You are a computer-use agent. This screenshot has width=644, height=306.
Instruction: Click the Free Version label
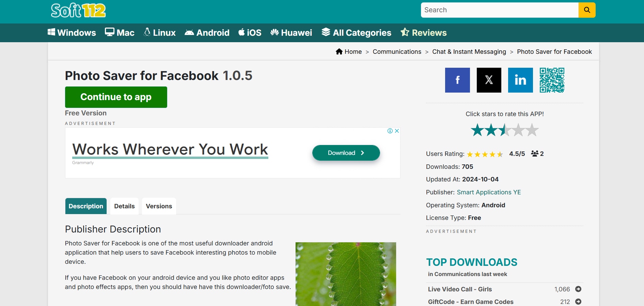86,113
